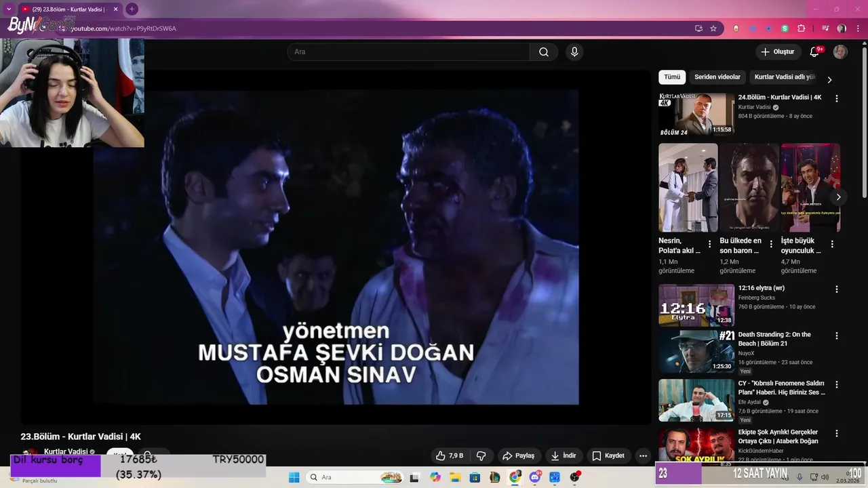Image resolution: width=868 pixels, height=488 pixels.
Task: Select Kurtlar Vadisi adlı chip
Action: click(x=785, y=77)
